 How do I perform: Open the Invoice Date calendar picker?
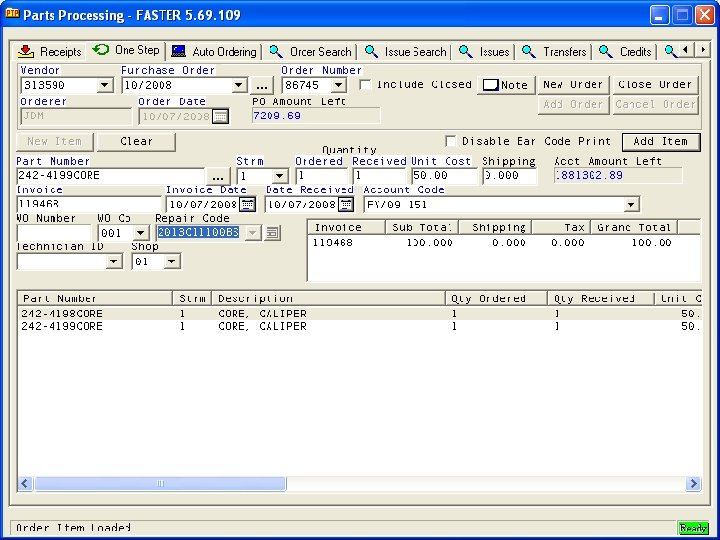point(248,204)
